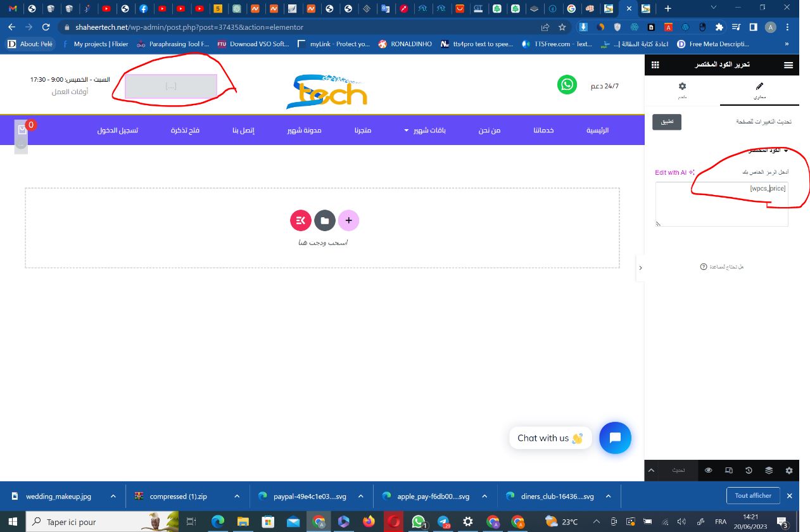Click the apply changes button
Viewport: 810px width, 532px height.
[x=667, y=122]
